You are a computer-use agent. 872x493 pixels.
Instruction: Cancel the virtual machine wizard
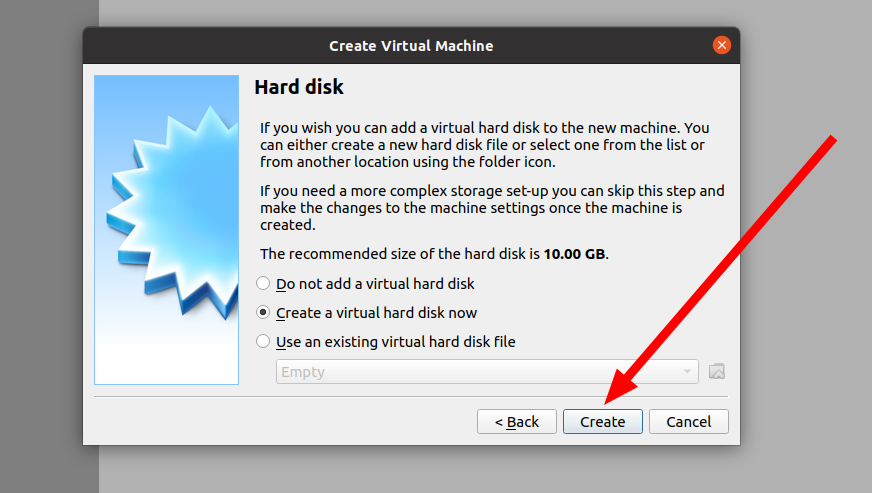tap(688, 422)
